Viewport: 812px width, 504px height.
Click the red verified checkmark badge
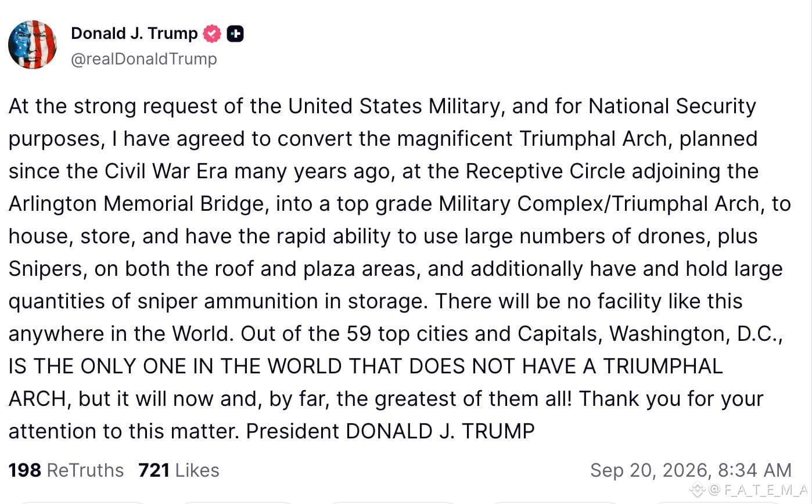[x=212, y=34]
